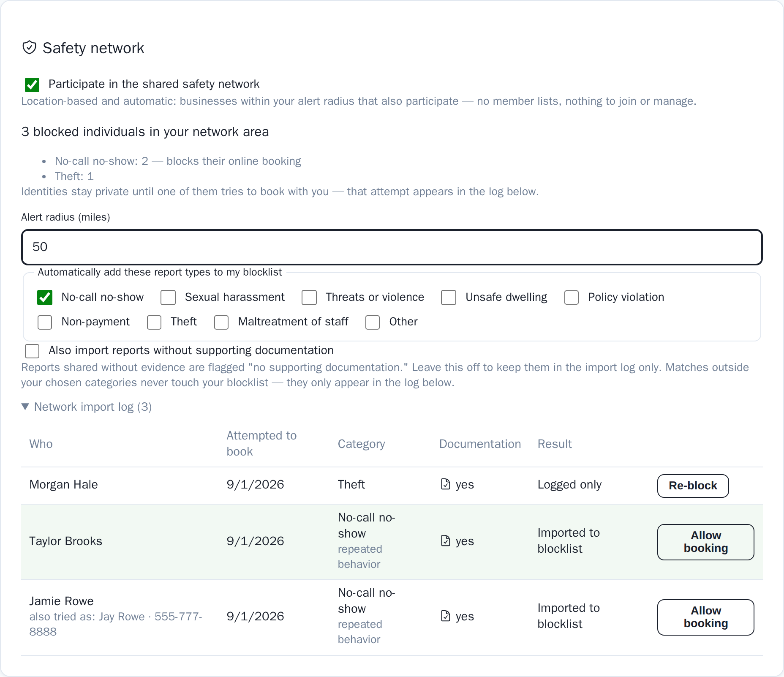Allow booking for Taylor Brooks
This screenshot has height=677, width=784.
tap(705, 542)
